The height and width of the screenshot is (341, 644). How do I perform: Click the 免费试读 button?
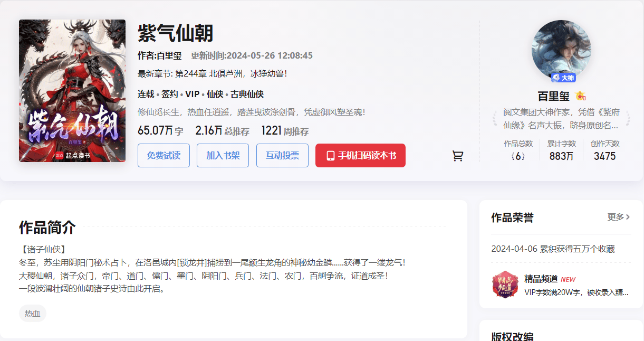[164, 155]
